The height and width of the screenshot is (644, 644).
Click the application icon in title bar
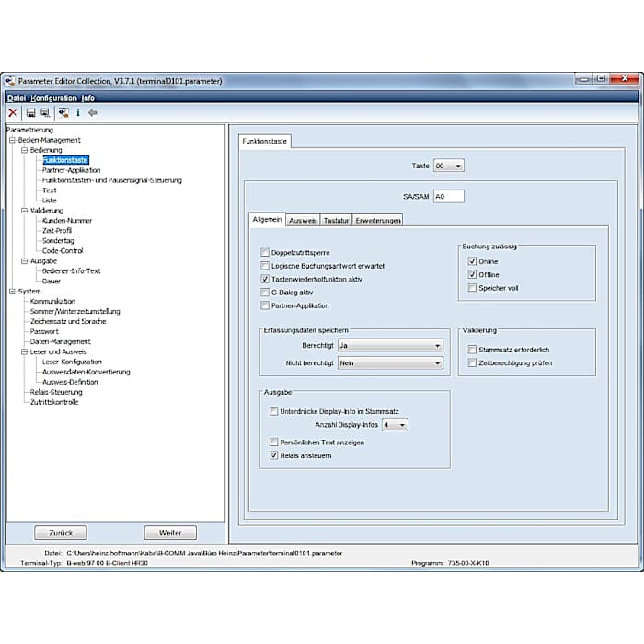(10, 81)
